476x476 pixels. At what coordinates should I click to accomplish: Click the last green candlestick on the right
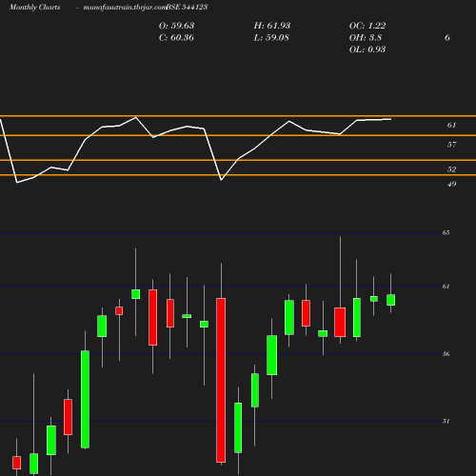point(390,300)
